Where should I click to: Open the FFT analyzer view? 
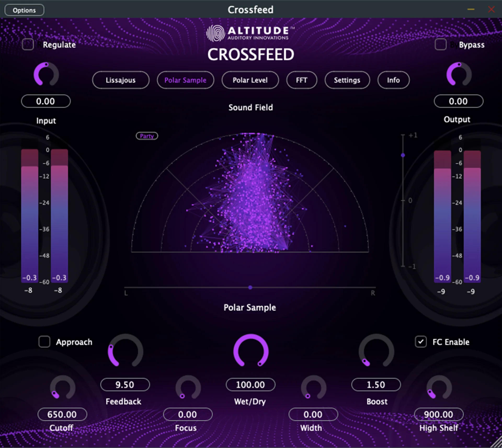302,80
